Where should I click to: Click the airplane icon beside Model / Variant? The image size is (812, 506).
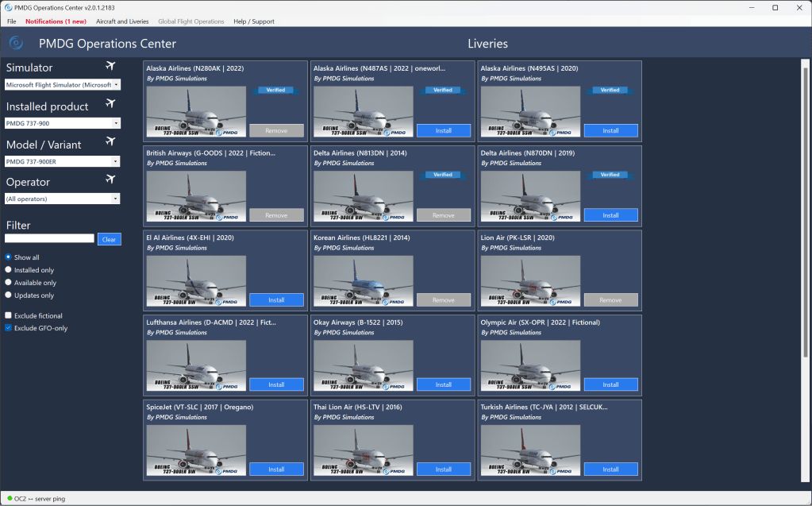click(x=110, y=142)
